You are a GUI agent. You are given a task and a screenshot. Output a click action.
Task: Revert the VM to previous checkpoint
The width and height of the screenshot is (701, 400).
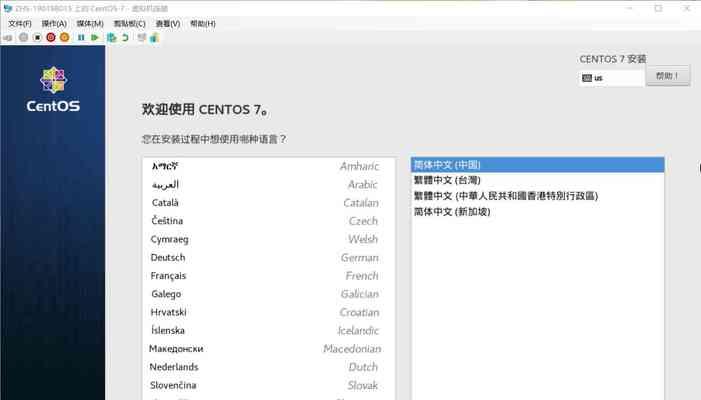point(126,38)
